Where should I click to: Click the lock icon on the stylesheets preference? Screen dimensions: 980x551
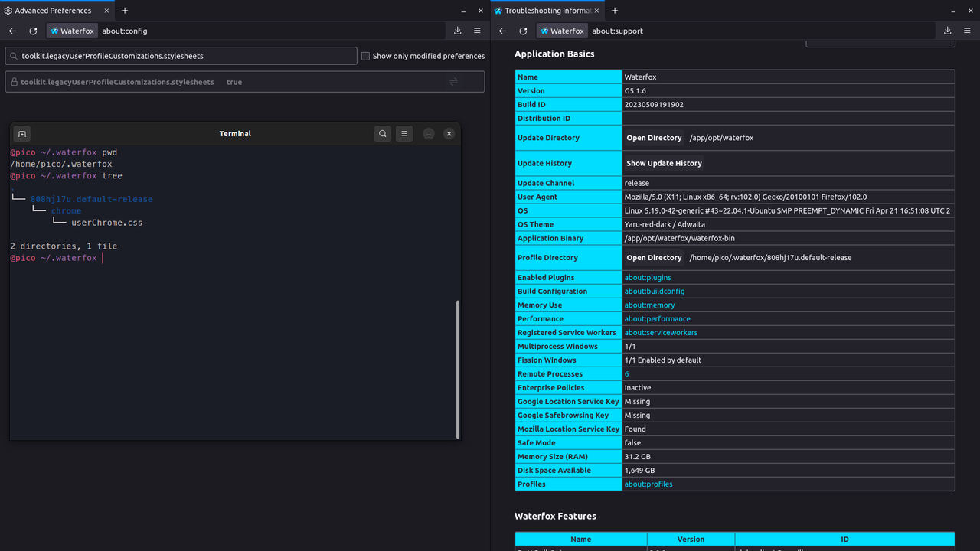point(14,82)
